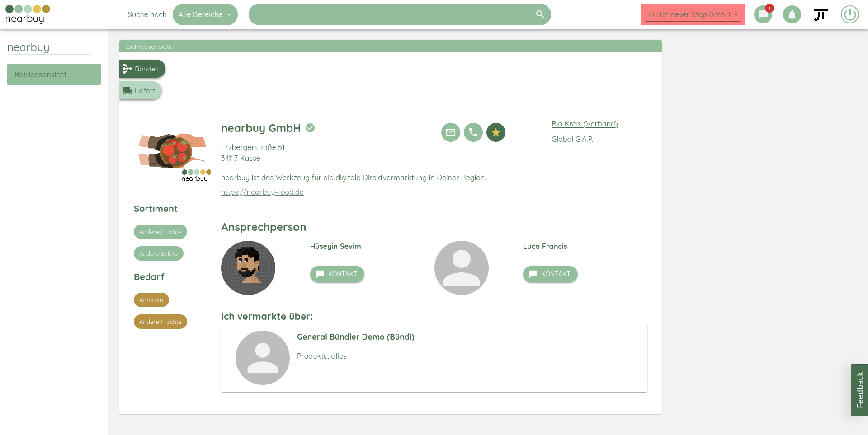
Task: Open the Bio Kreis (Verband) link
Action: click(x=585, y=124)
